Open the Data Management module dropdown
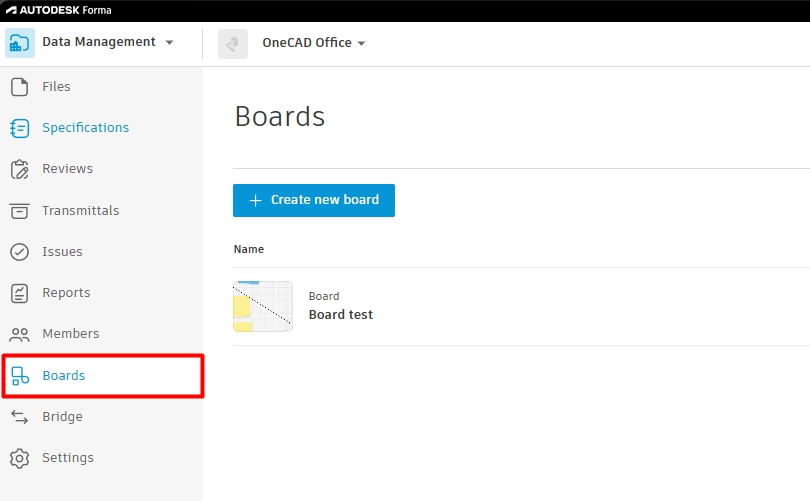 (x=169, y=42)
